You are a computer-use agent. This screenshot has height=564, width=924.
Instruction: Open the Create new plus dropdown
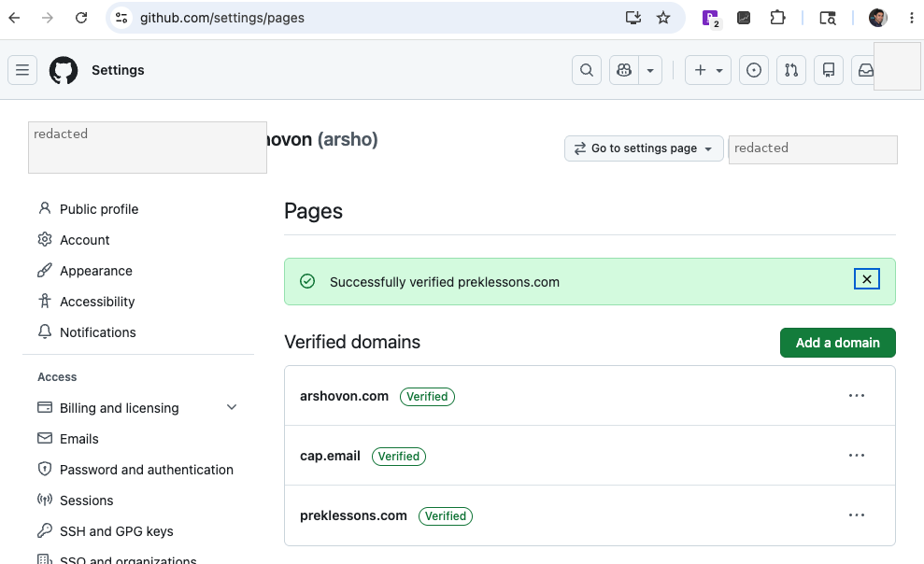(x=708, y=70)
